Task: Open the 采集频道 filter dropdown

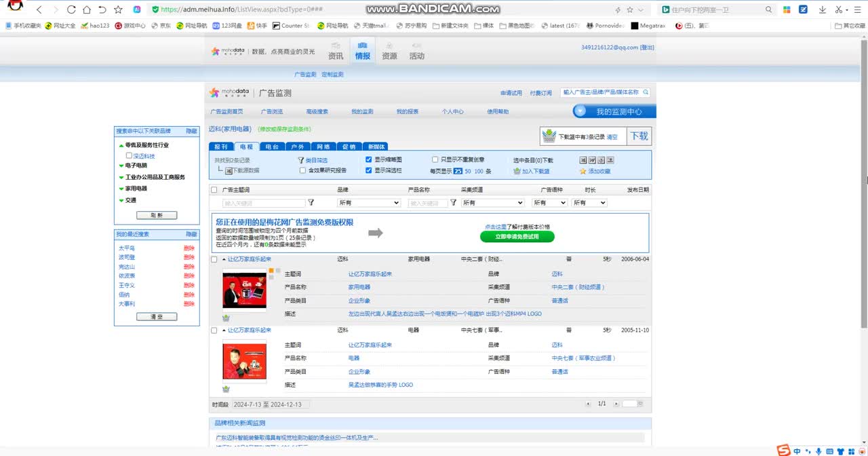Action: 493,202
